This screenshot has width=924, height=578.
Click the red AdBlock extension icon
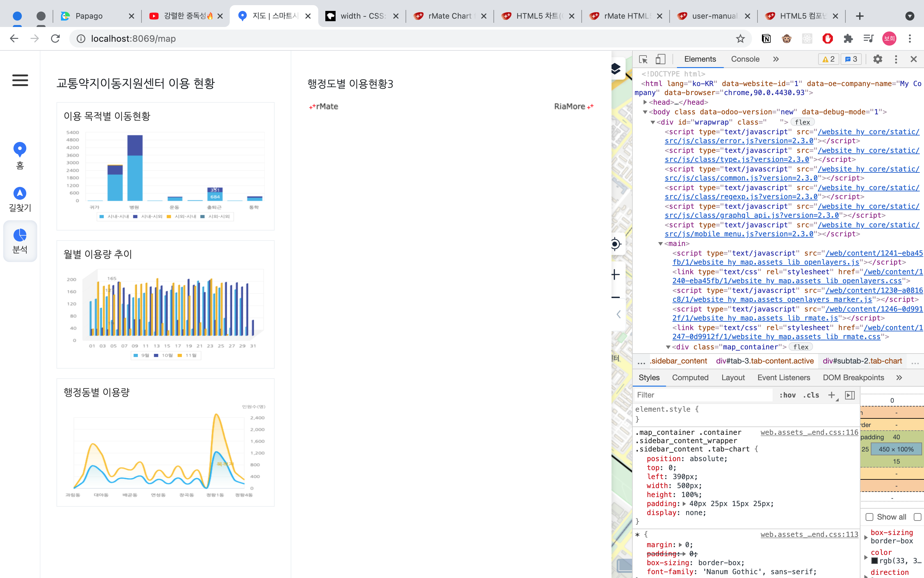[x=827, y=39]
